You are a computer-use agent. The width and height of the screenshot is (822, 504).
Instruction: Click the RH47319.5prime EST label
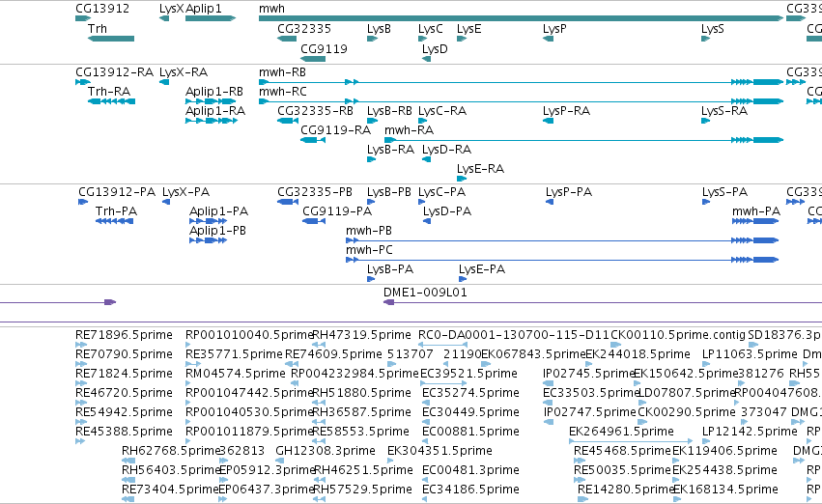(361, 335)
